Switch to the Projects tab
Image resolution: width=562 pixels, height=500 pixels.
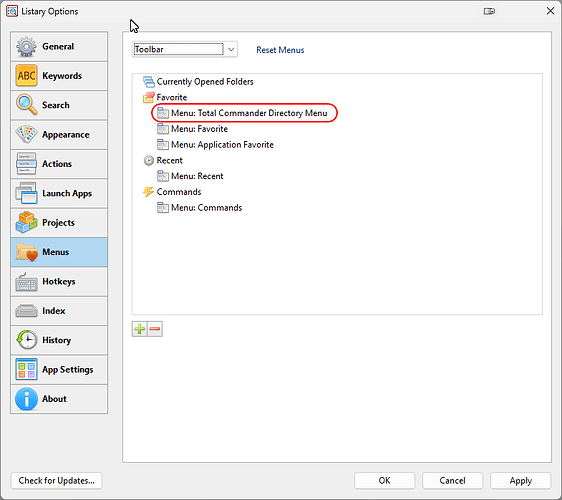tap(59, 223)
